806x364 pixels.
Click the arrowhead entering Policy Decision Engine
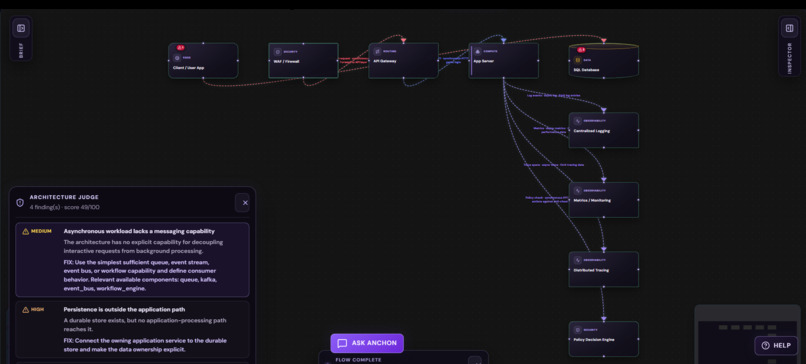coord(604,319)
